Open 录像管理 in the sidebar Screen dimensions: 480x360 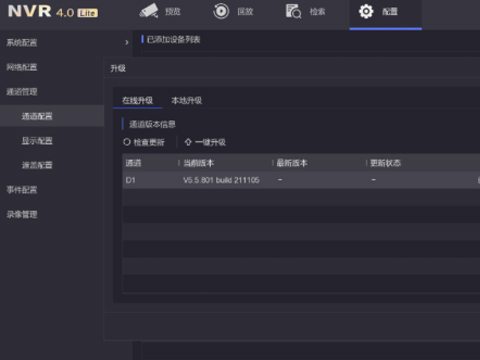point(22,214)
